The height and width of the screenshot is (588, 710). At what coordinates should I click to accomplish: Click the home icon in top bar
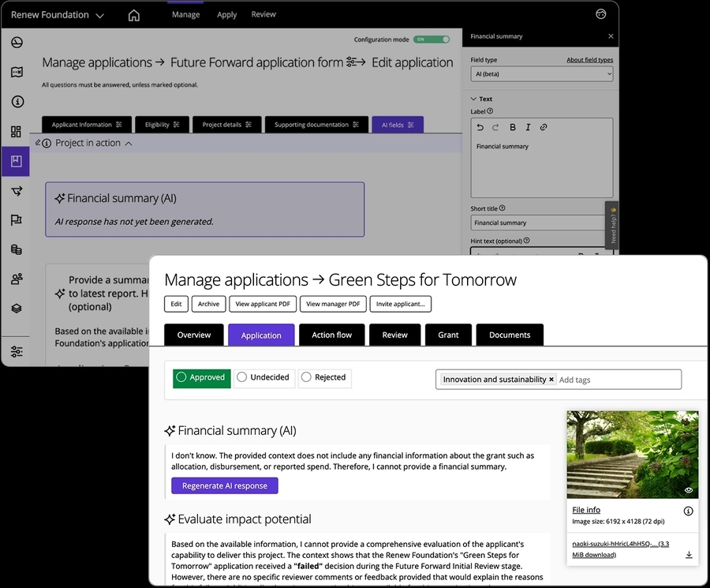134,15
